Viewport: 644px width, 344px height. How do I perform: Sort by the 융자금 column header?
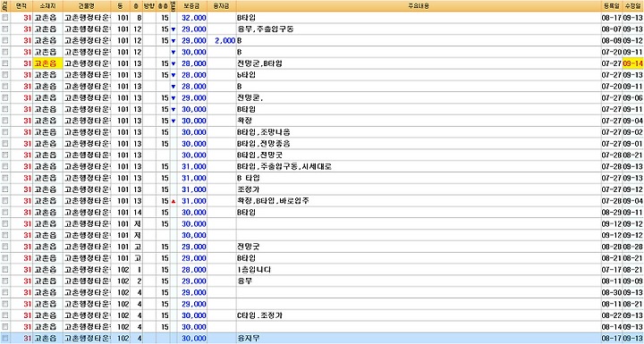click(x=222, y=5)
